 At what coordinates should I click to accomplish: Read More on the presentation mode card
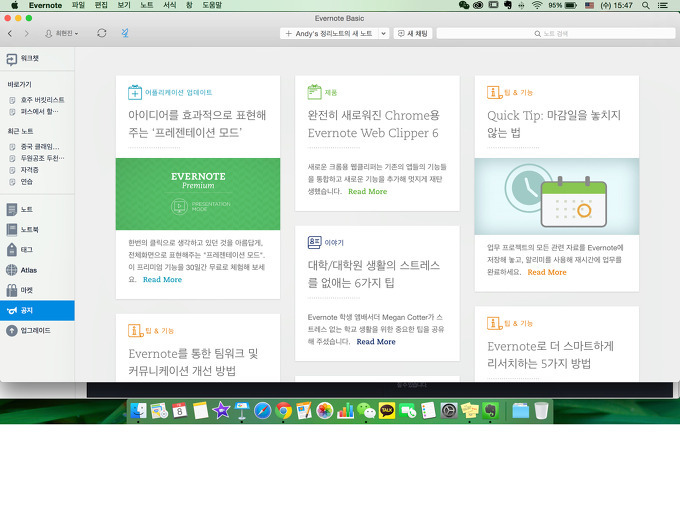(x=162, y=280)
